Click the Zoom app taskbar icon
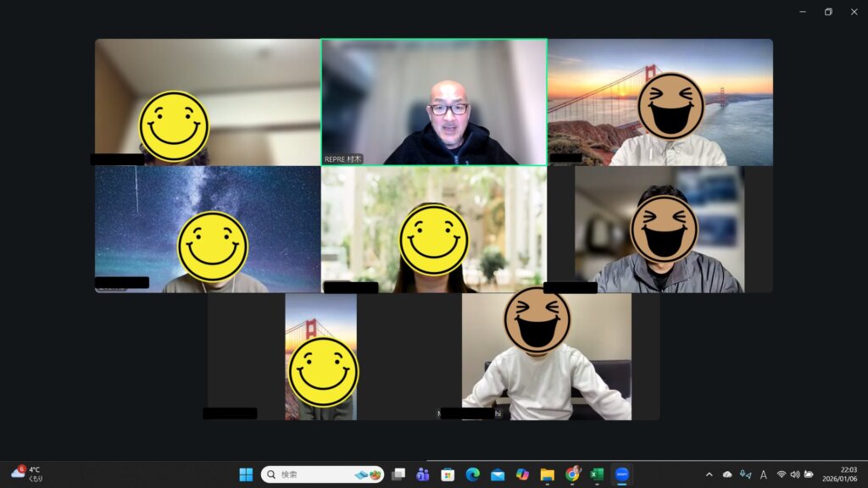868x488 pixels. pos(623,474)
